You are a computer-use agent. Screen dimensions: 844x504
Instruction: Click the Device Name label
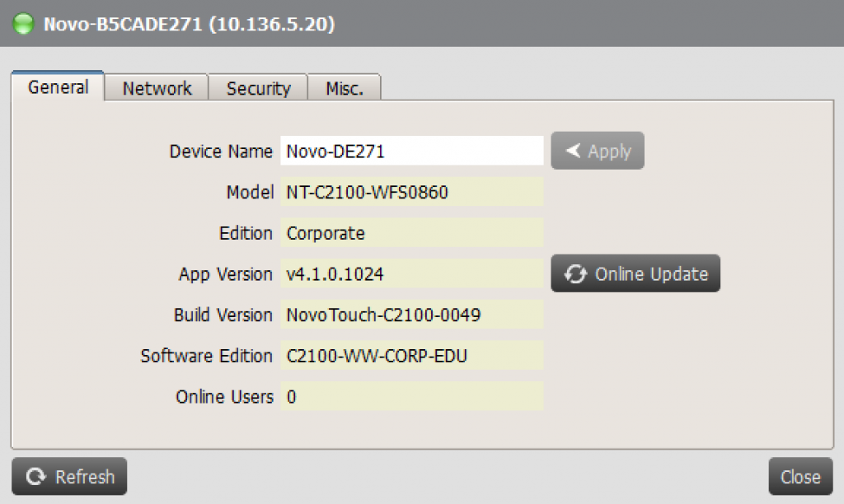[x=221, y=152]
